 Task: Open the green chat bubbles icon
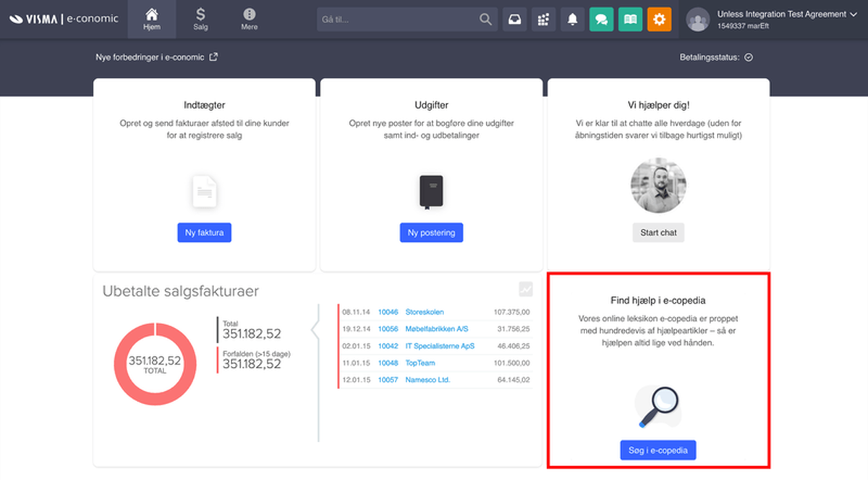[x=601, y=20]
